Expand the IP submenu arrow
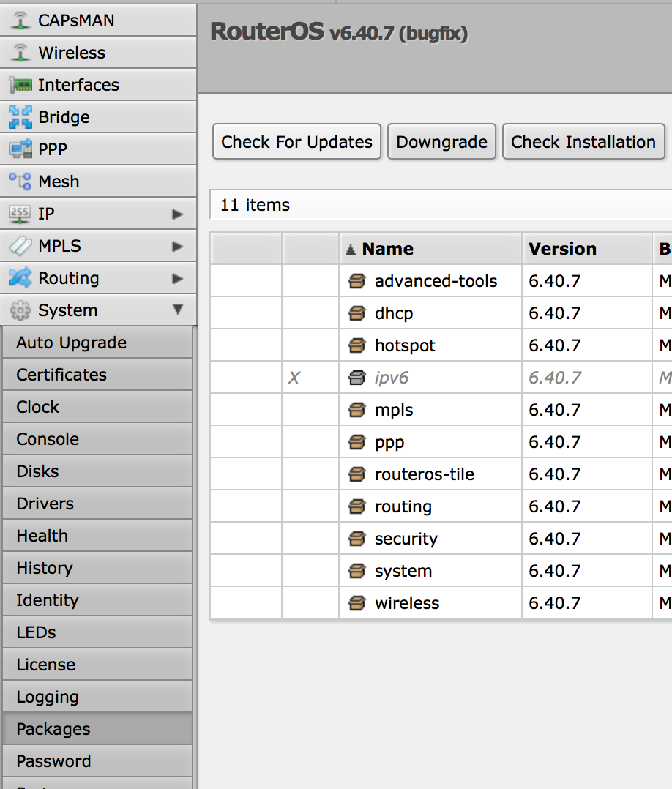 tap(177, 214)
